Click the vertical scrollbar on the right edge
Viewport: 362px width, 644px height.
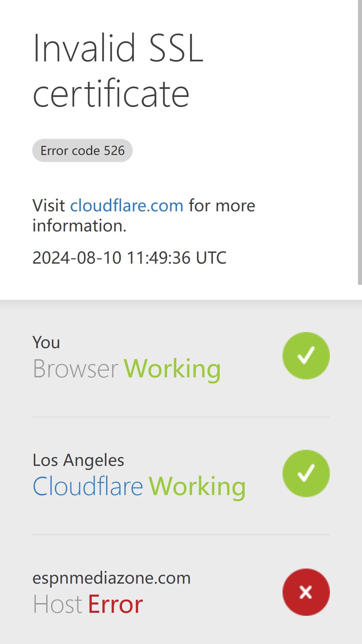click(x=360, y=142)
